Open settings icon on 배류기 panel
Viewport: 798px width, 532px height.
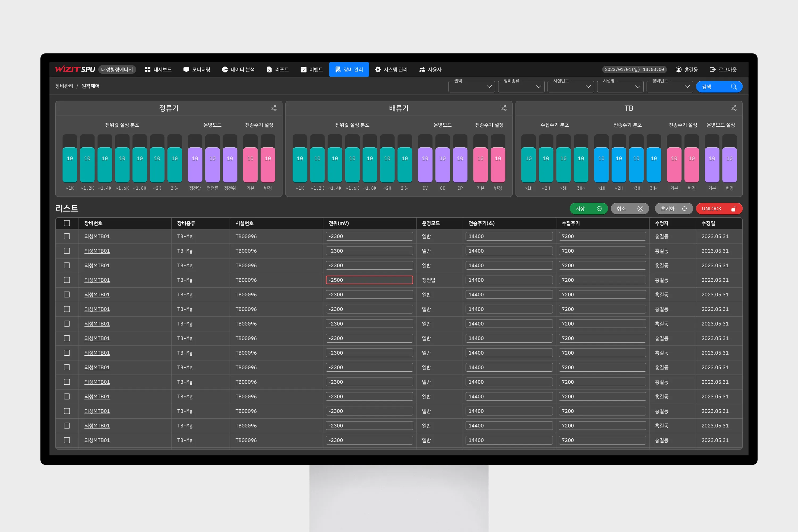pos(504,108)
